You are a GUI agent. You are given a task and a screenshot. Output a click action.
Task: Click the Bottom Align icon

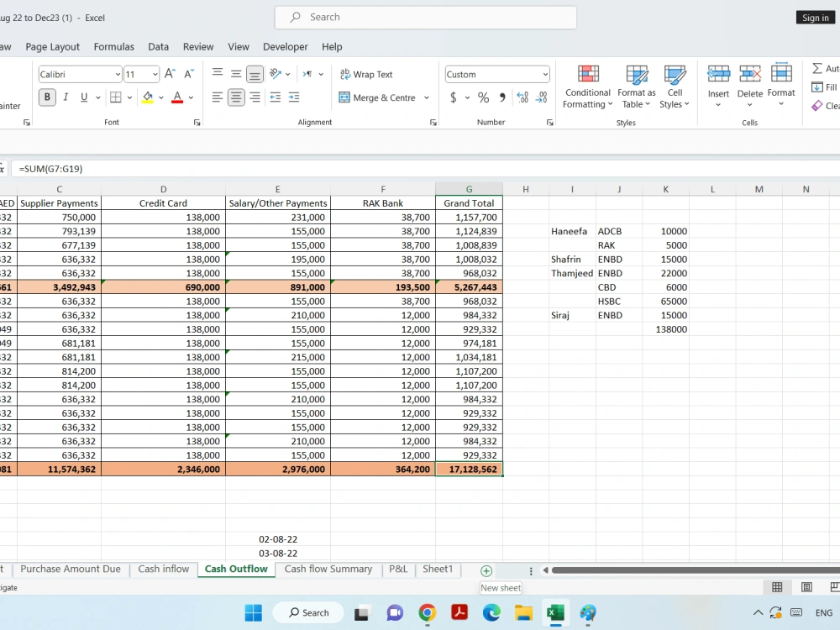(x=255, y=74)
